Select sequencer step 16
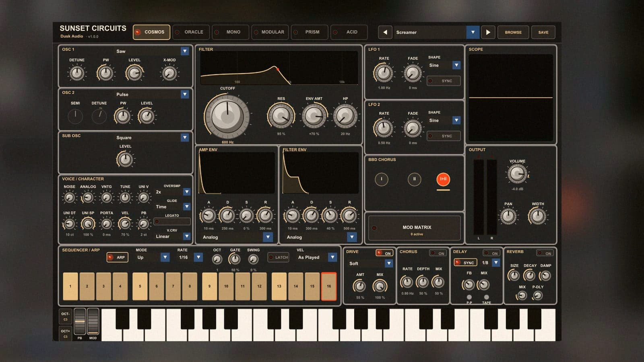Image resolution: width=644 pixels, height=362 pixels. click(329, 286)
